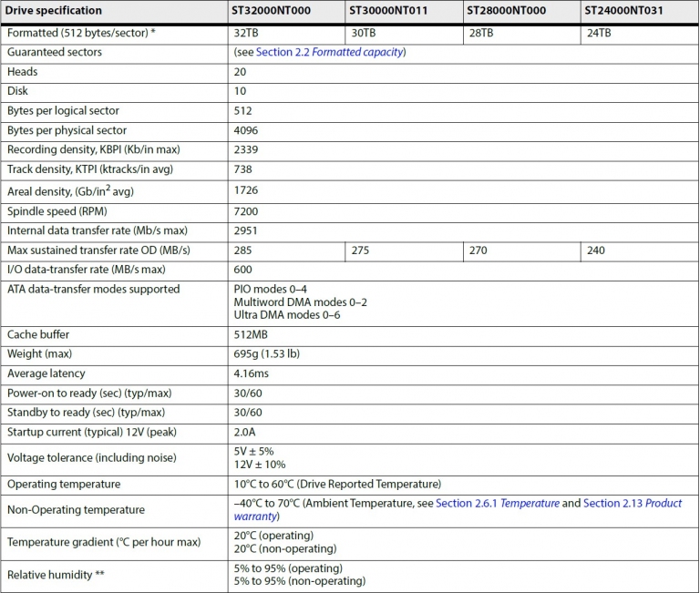
Task: Click the Formatted (512 bytes/sector) row label
Action: click(81, 33)
